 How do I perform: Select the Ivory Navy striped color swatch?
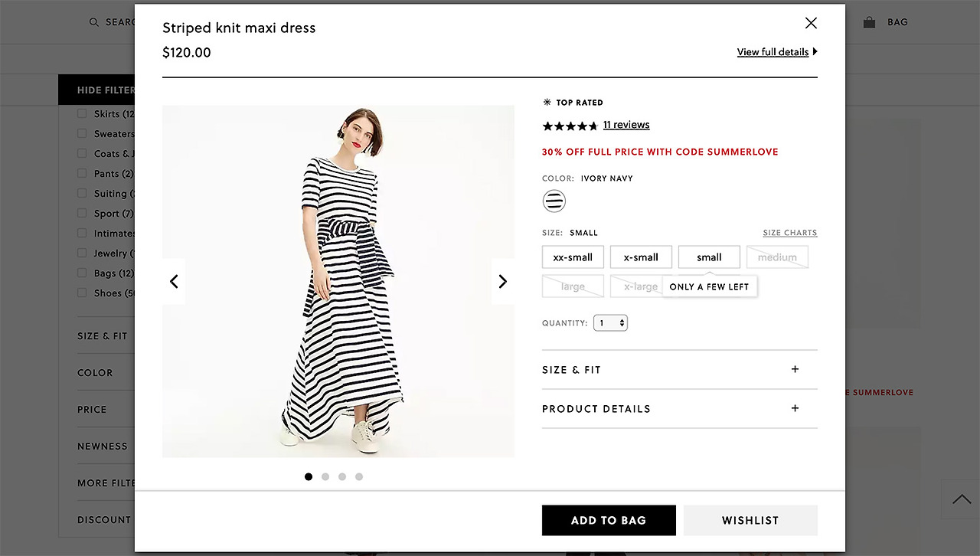(x=554, y=201)
